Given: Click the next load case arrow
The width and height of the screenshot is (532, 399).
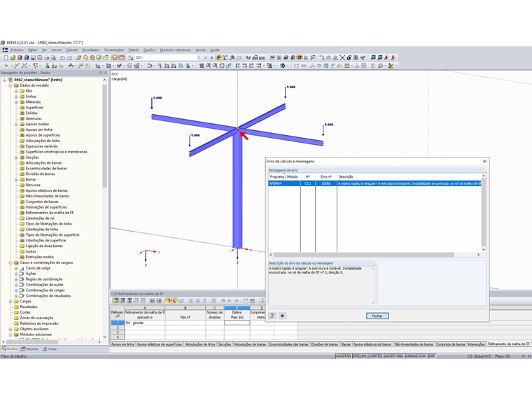Looking at the screenshot, I should (x=211, y=57).
